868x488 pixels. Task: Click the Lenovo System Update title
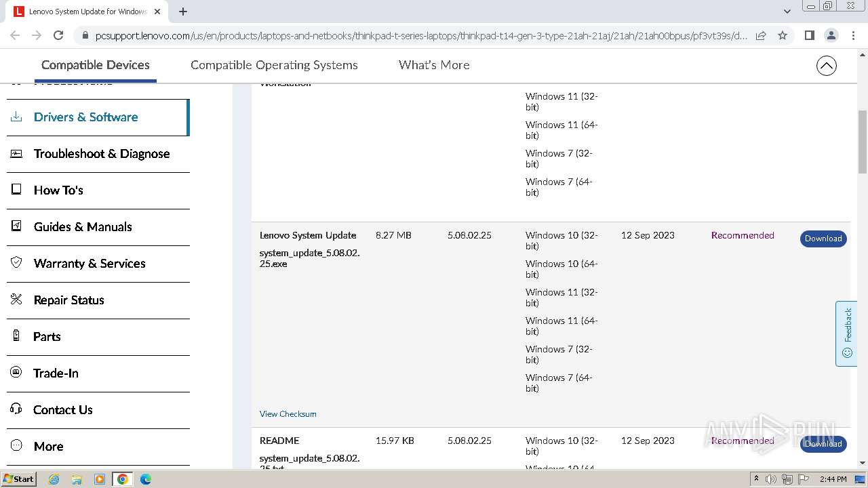(308, 235)
